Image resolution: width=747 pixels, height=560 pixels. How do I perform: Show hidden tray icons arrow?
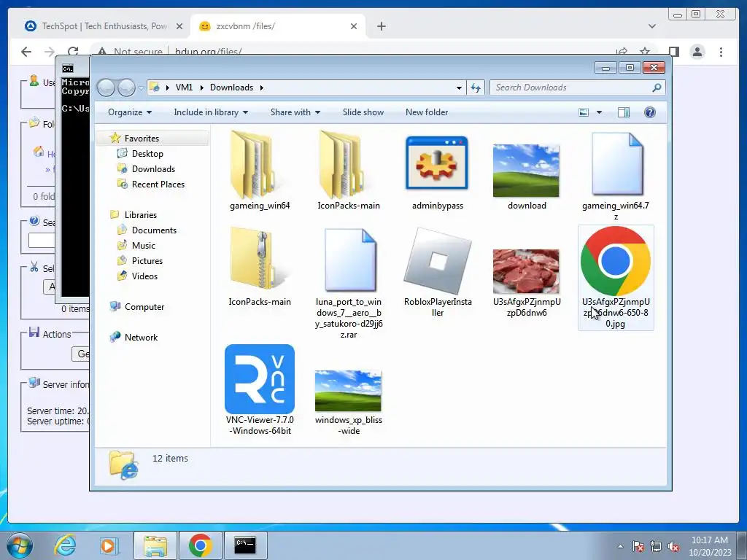tap(620, 546)
